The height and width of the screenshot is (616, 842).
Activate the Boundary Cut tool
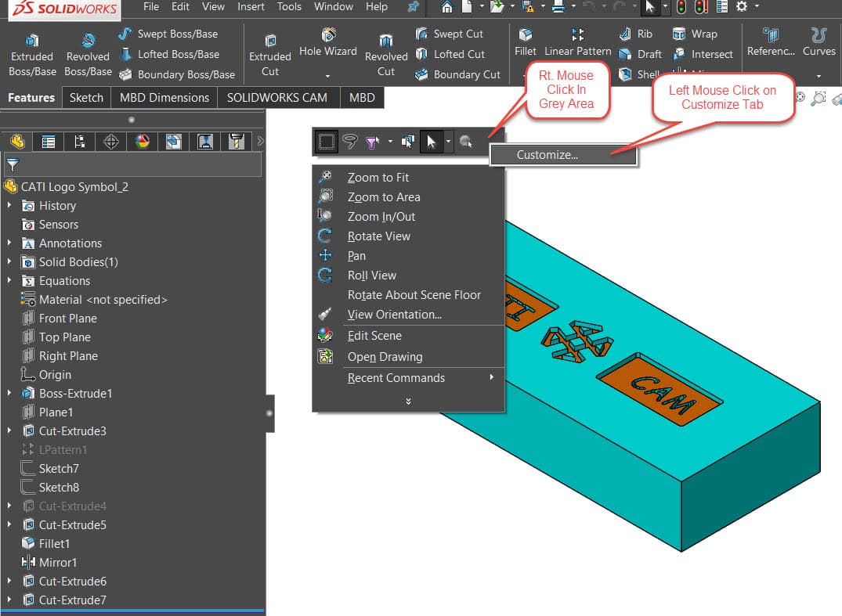(458, 74)
